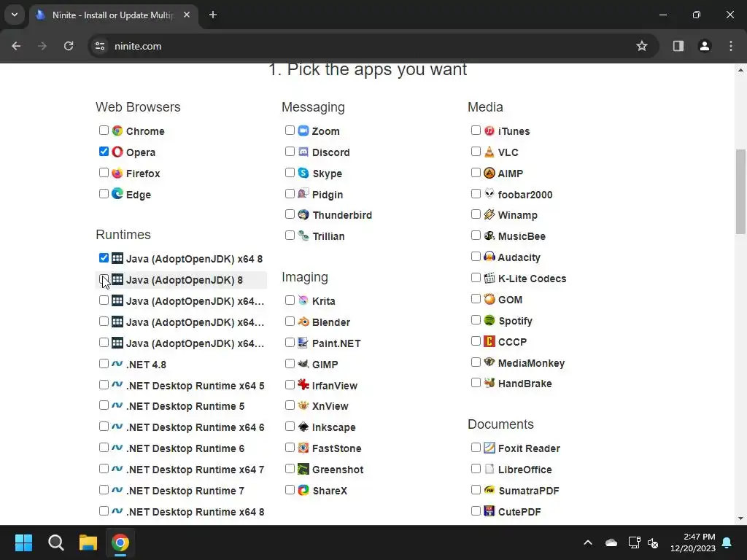Open the tab search dropdown arrow

tap(15, 15)
